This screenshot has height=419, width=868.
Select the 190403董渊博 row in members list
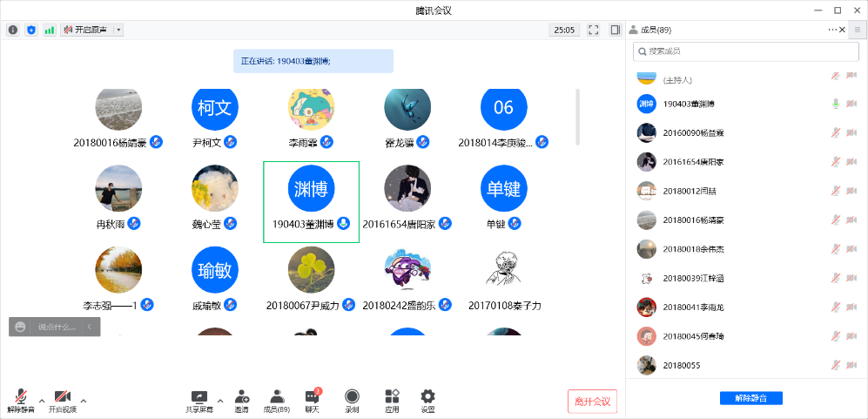(747, 104)
